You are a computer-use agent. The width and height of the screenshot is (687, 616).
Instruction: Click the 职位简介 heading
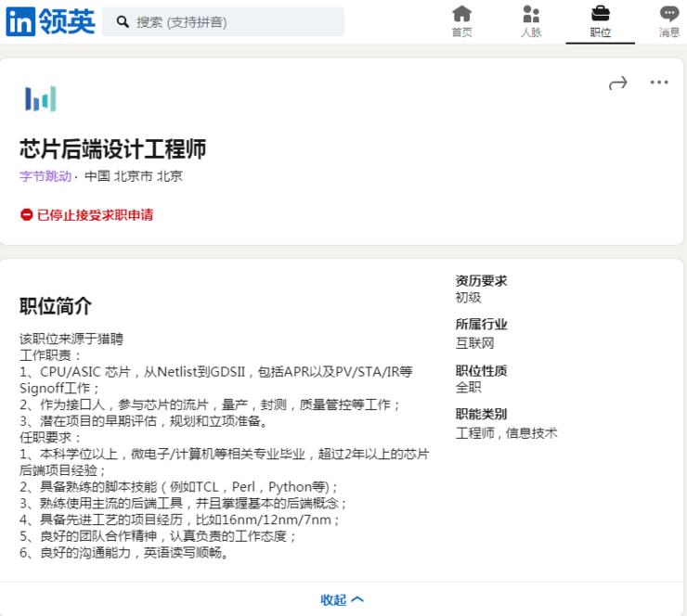click(x=56, y=305)
